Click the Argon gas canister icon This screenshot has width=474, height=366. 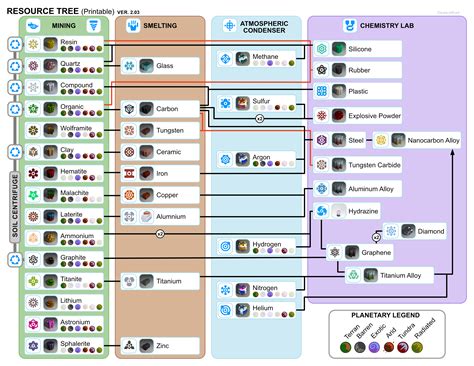tap(243, 159)
